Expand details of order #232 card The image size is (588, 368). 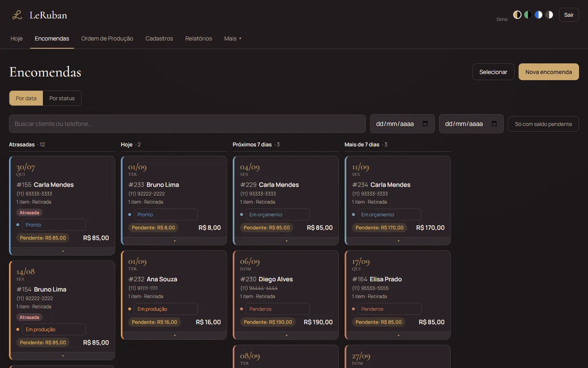click(175, 335)
